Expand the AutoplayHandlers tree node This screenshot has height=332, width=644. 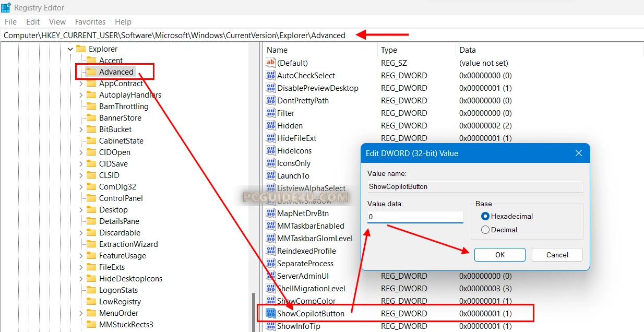tap(81, 95)
